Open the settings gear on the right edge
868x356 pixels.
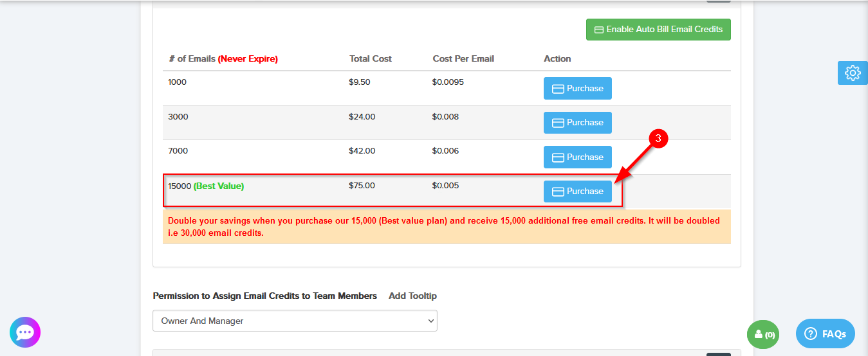(853, 73)
